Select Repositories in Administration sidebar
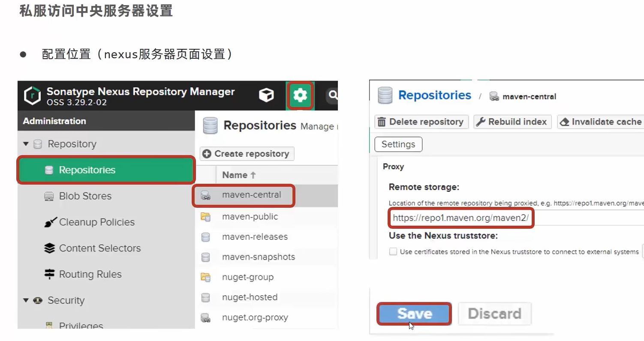The image size is (644, 341). pos(87,170)
